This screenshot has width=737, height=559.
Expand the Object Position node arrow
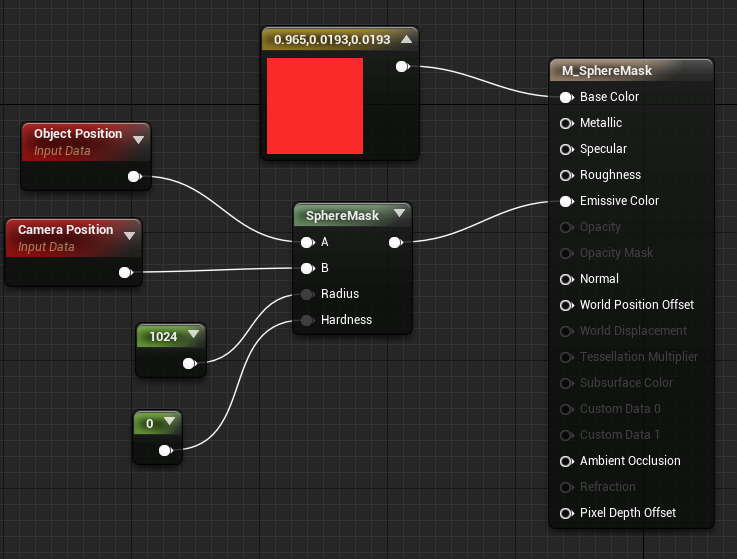coord(138,140)
